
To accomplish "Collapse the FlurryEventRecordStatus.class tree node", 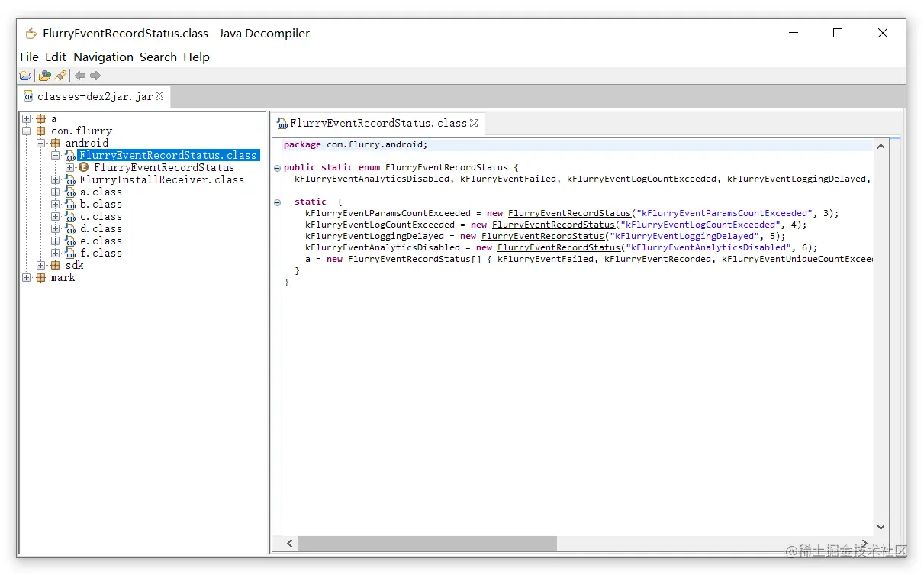I will [x=56, y=156].
